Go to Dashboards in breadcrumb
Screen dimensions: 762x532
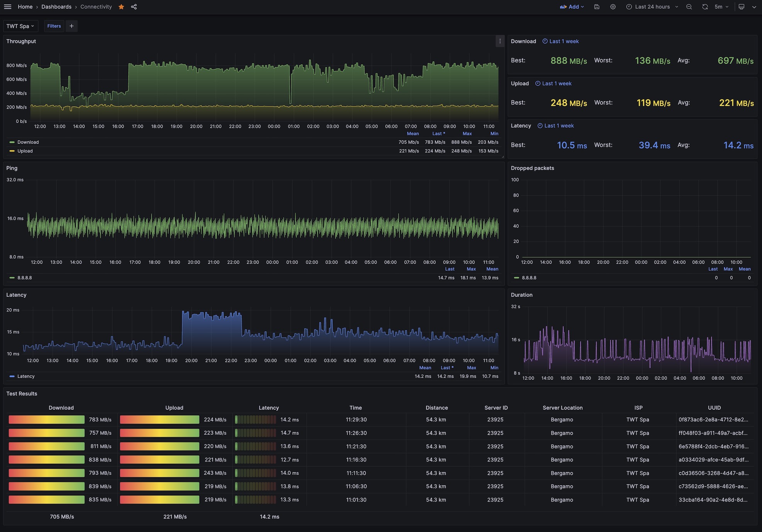tap(56, 7)
